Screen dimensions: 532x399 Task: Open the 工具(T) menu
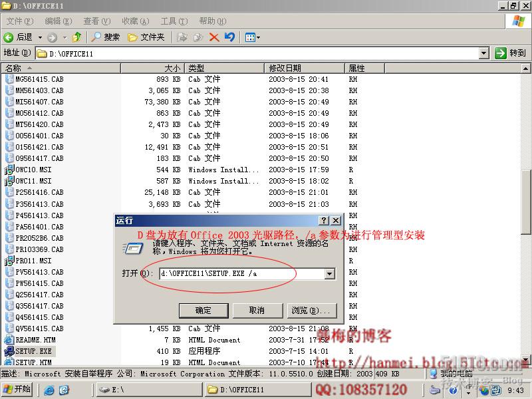click(x=174, y=21)
